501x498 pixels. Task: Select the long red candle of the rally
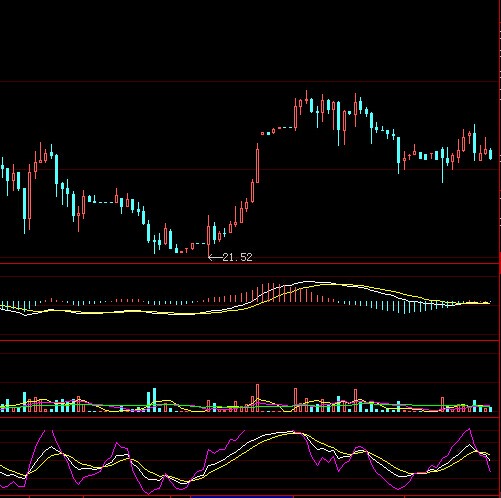(x=257, y=164)
